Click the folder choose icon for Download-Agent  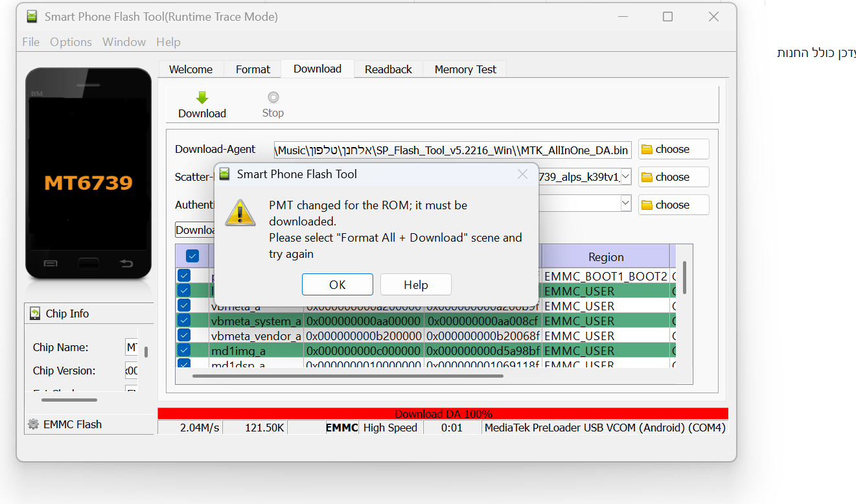coord(647,150)
